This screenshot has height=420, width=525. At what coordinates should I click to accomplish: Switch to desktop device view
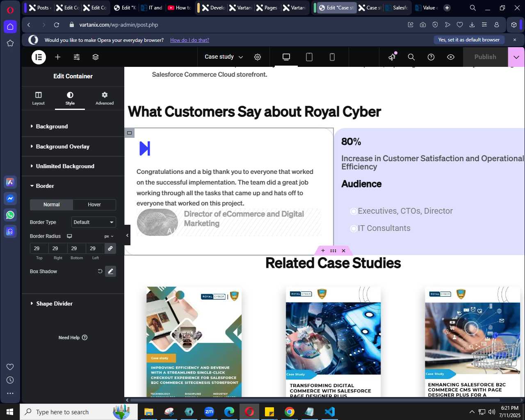pyautogui.click(x=286, y=57)
